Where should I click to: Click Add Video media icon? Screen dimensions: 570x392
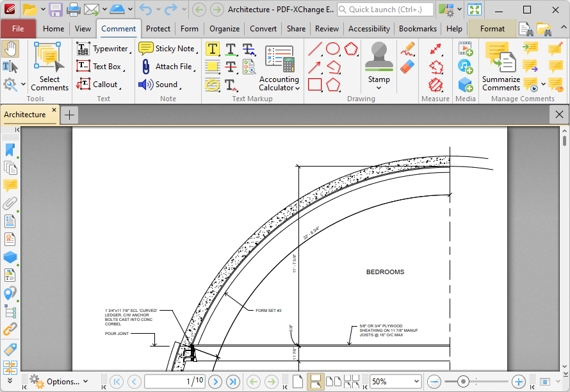click(x=466, y=49)
